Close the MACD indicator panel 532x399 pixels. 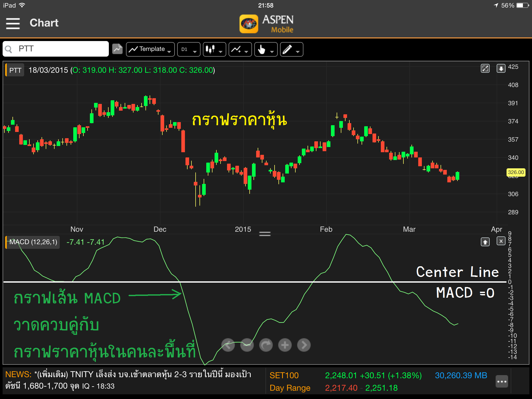click(x=501, y=241)
